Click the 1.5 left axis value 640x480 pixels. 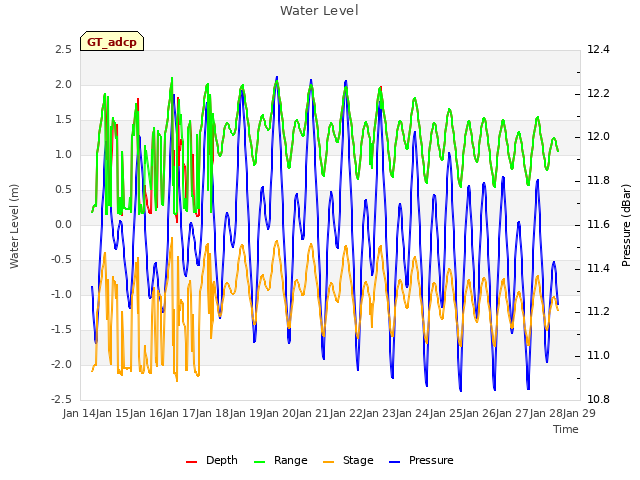63,120
